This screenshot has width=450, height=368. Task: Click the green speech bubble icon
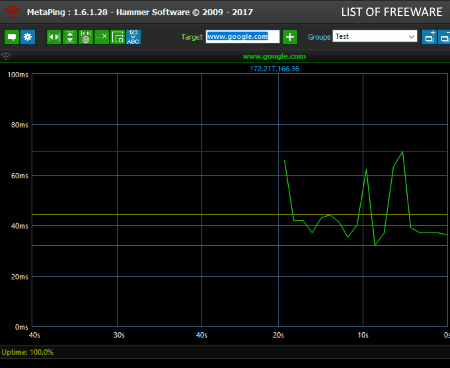tap(12, 37)
